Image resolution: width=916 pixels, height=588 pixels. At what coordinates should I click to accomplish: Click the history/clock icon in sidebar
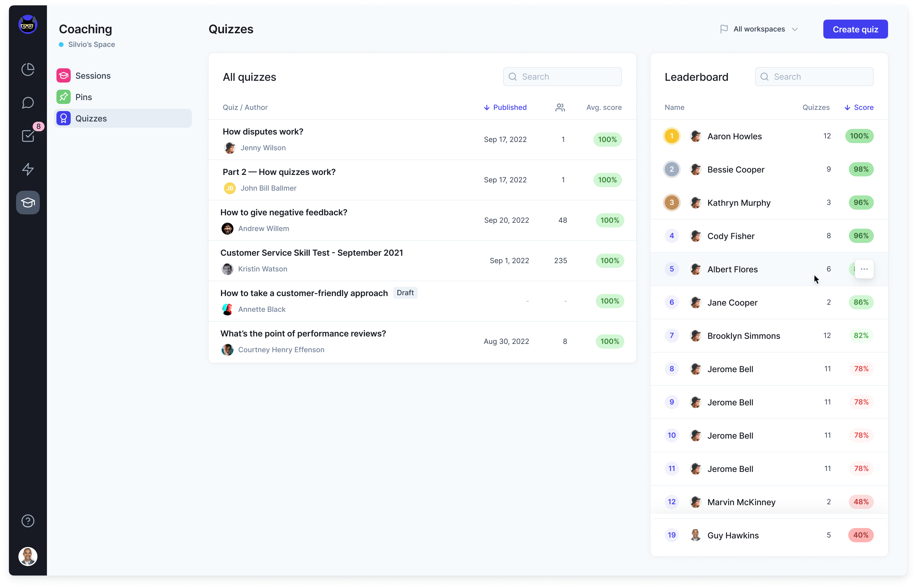pos(28,69)
